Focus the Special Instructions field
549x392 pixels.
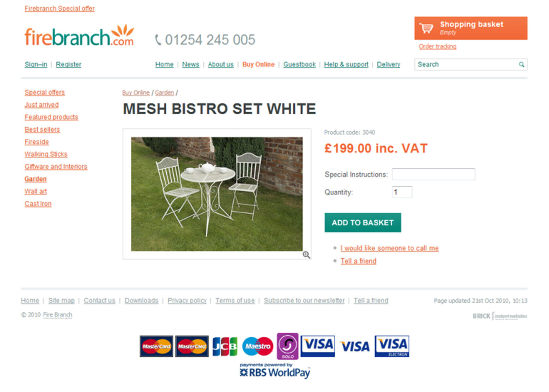434,174
